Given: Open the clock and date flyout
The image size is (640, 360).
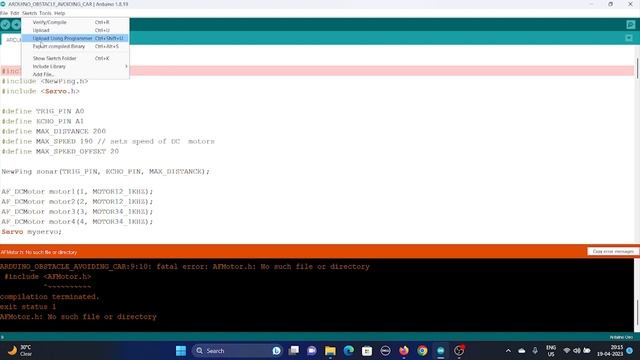Looking at the screenshot, I should click(610, 351).
